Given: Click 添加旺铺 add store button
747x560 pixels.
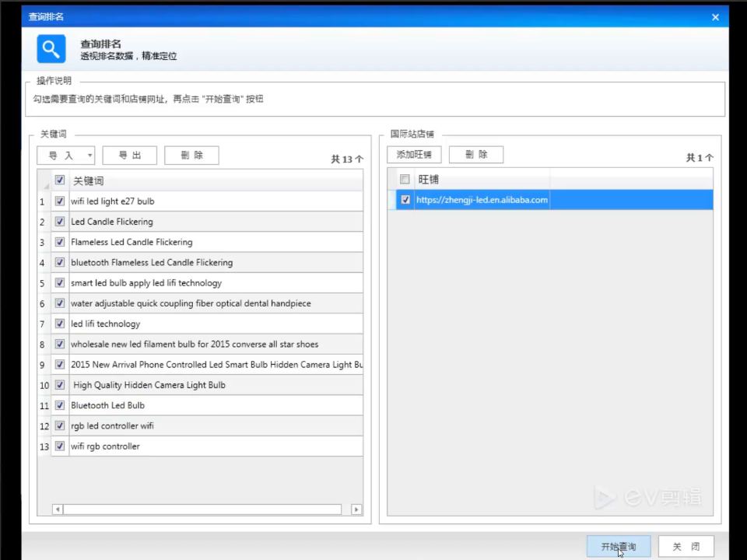Looking at the screenshot, I should tap(414, 154).
